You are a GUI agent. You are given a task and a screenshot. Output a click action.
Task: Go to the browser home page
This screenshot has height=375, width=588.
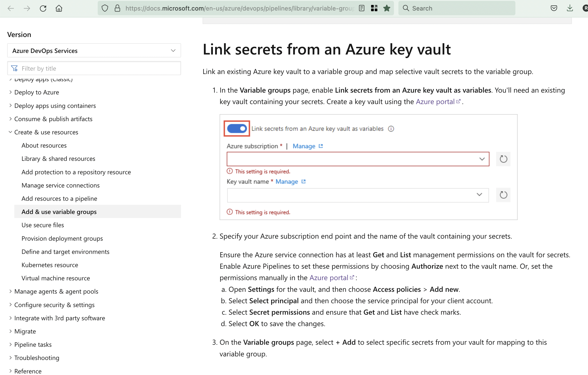point(59,8)
